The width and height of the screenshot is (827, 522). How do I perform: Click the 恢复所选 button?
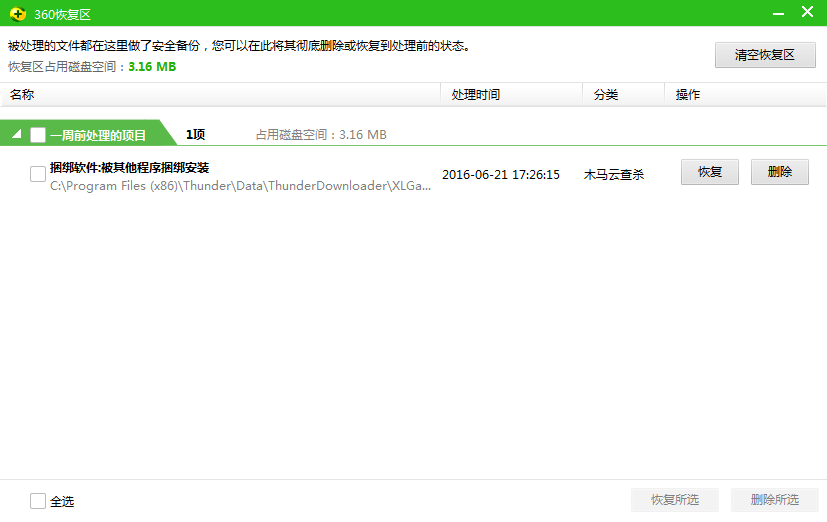[675, 500]
